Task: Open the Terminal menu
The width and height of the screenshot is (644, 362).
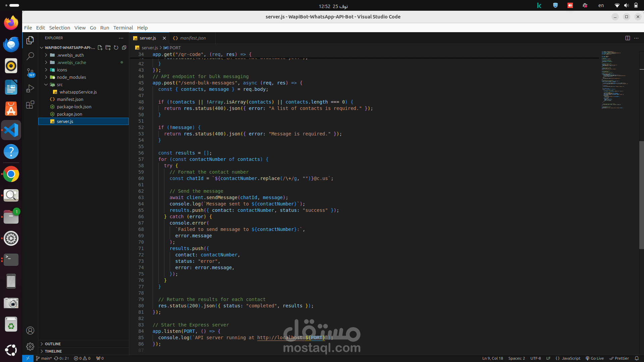Action: point(123,28)
